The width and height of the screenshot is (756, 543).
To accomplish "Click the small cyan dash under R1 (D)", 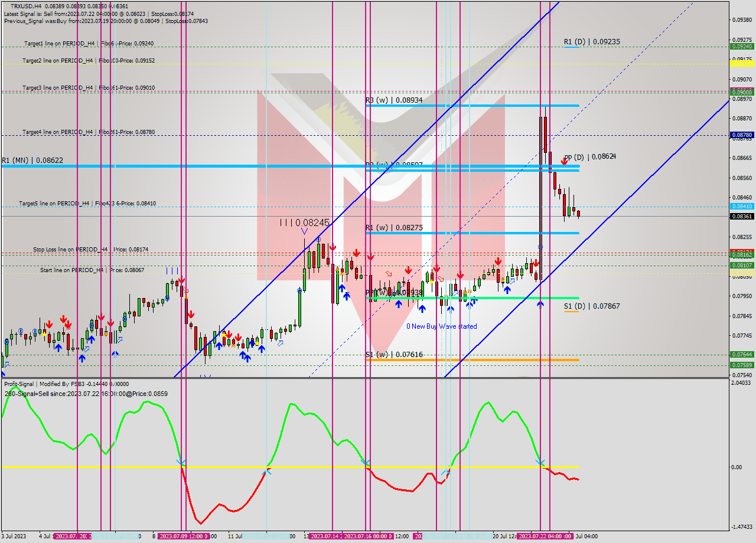I will pyautogui.click(x=571, y=47).
